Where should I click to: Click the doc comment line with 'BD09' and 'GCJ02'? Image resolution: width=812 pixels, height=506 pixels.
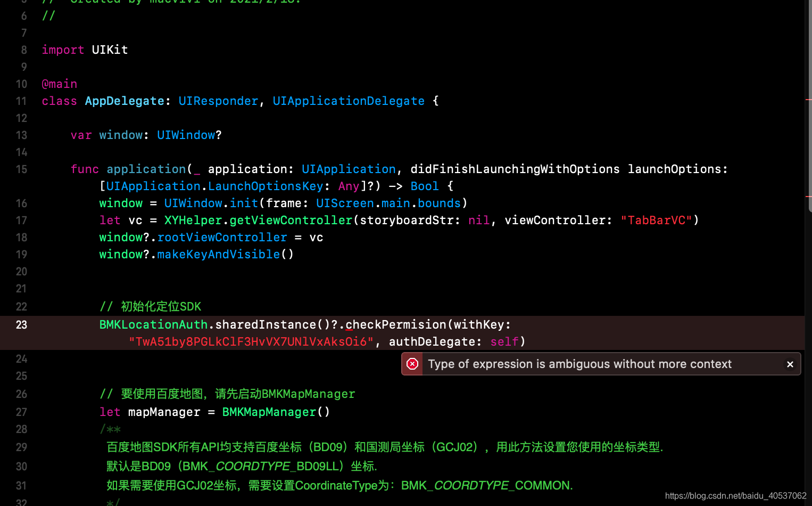coord(385,447)
